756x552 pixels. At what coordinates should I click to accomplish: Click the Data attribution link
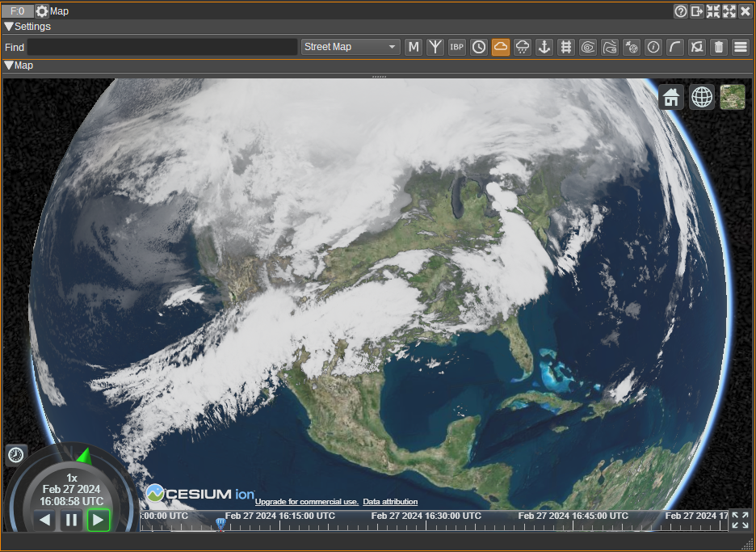tap(390, 502)
